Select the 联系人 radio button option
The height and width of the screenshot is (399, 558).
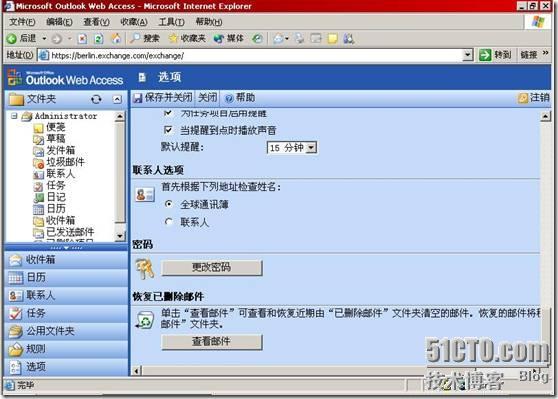[169, 222]
